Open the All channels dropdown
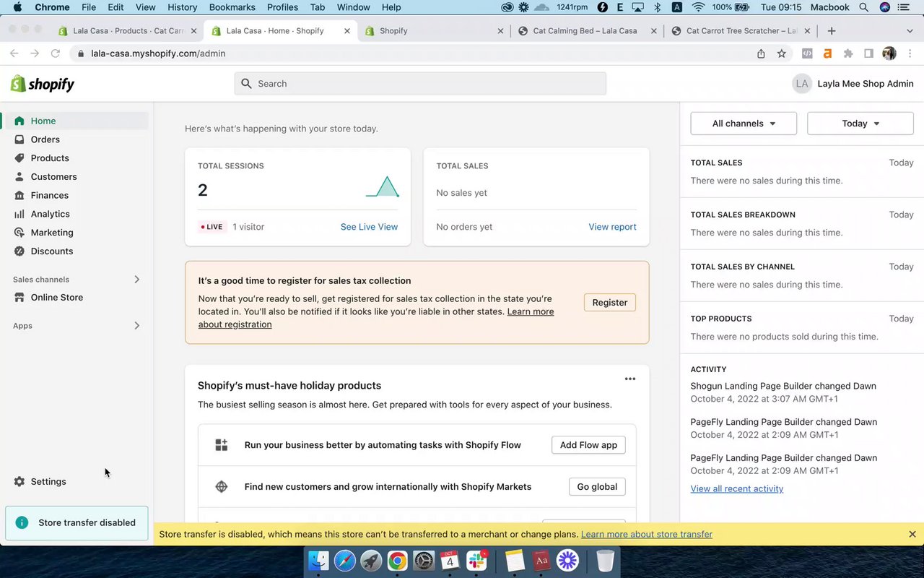924x578 pixels. coord(744,124)
